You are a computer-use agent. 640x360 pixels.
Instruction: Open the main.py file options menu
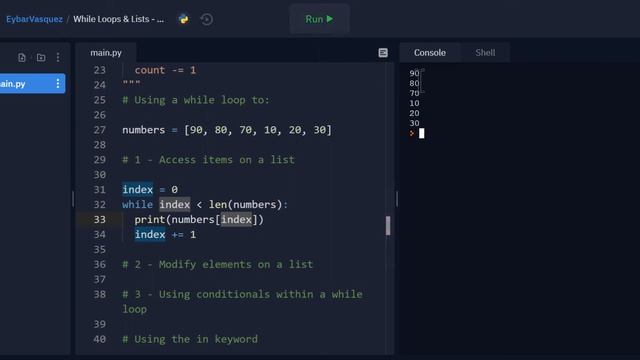tap(58, 84)
